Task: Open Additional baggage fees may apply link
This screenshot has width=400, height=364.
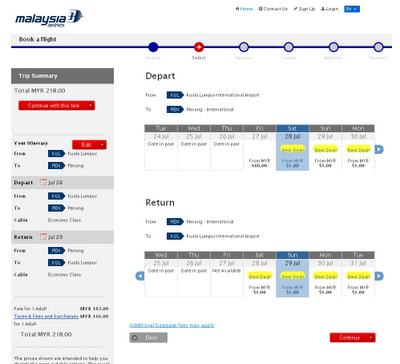Action: tap(172, 325)
